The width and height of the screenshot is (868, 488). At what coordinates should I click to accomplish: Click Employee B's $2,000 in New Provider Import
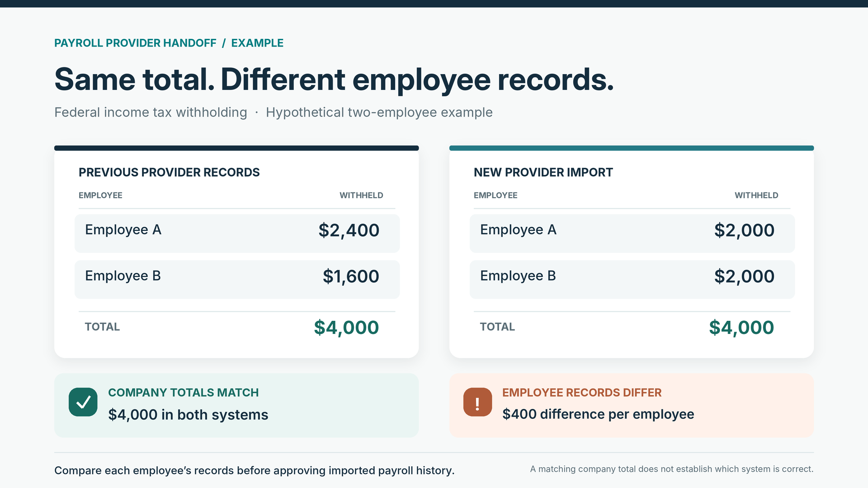click(x=744, y=277)
